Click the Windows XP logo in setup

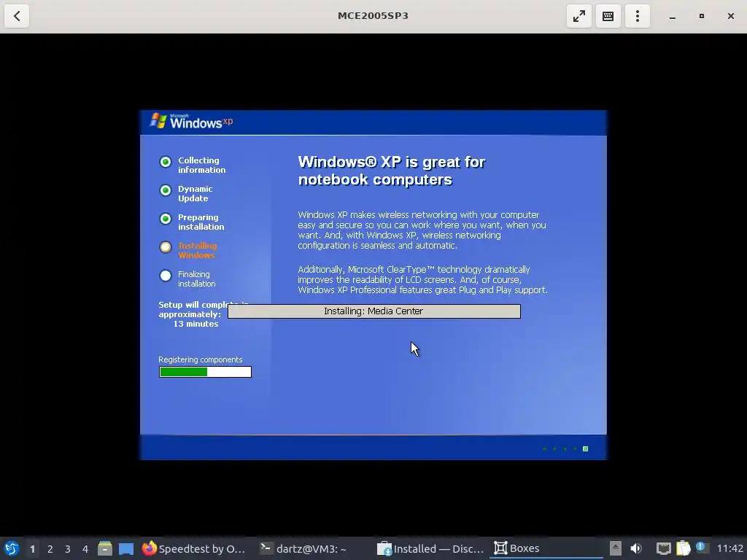[192, 122]
